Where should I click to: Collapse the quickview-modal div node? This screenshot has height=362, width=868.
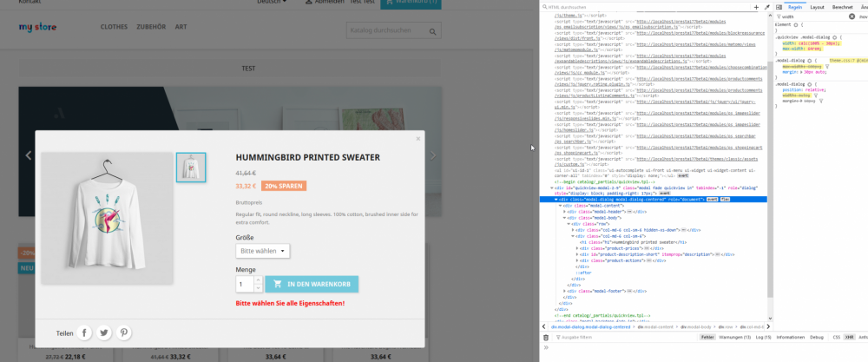coord(552,188)
